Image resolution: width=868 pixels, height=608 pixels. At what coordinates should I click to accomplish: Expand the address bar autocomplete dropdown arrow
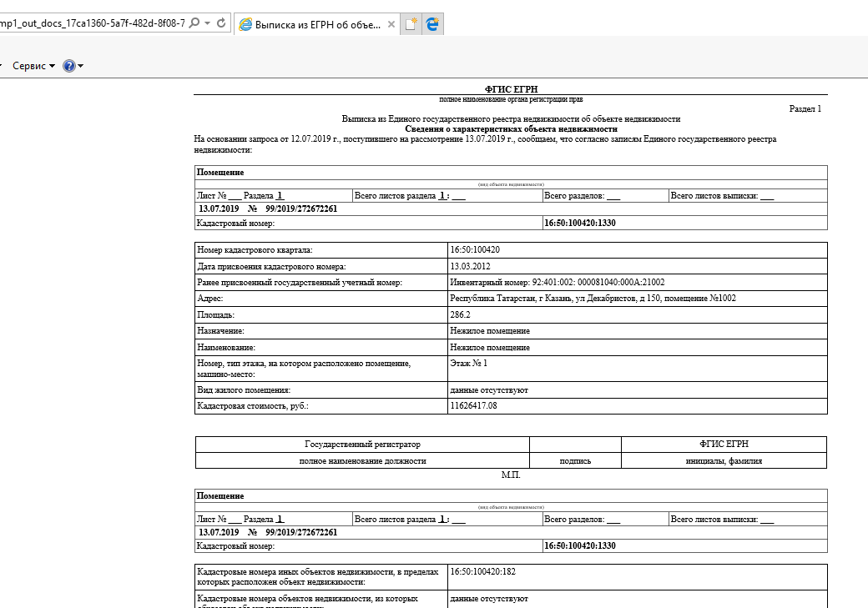(x=207, y=23)
